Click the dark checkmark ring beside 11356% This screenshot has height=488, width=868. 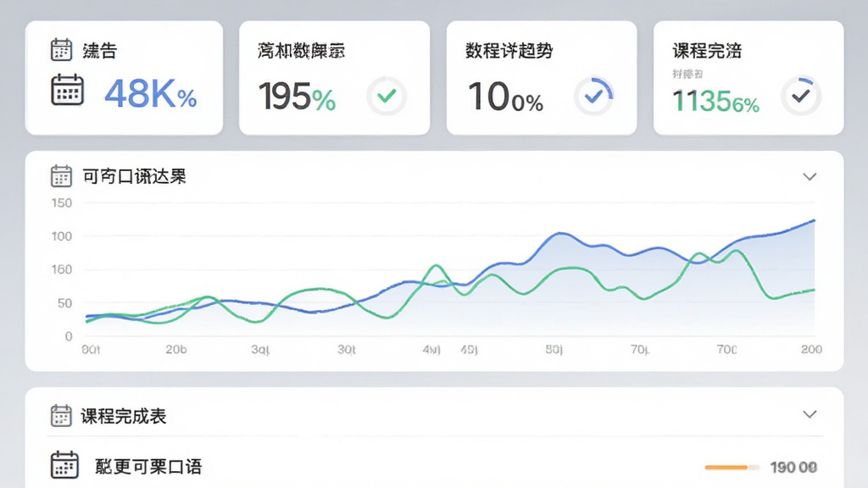[x=801, y=97]
